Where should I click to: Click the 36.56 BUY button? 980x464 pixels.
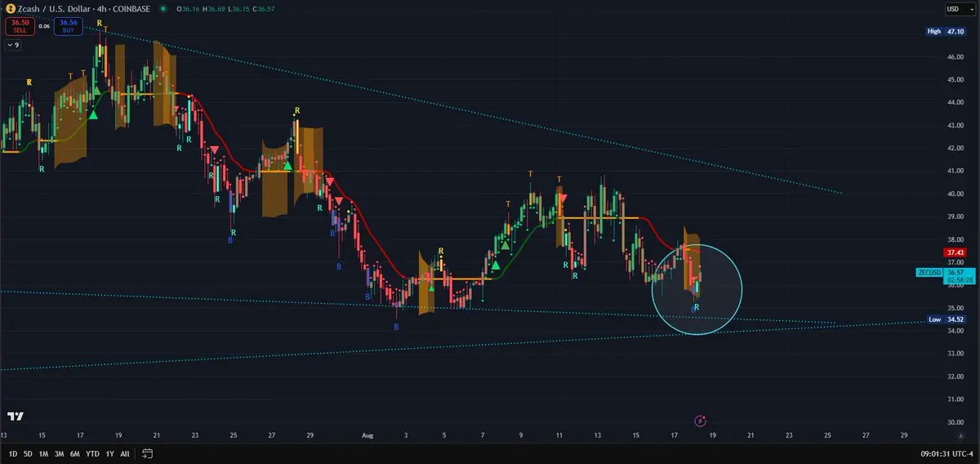(x=69, y=26)
